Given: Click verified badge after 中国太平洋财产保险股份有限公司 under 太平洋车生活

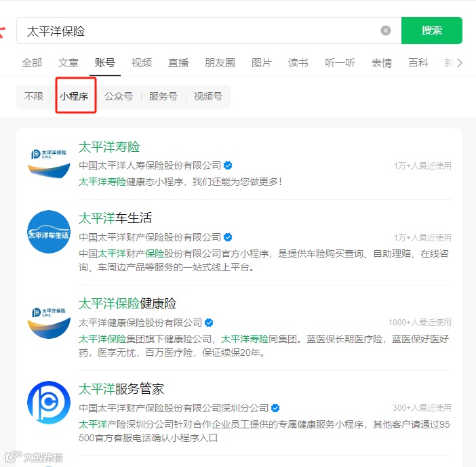Looking at the screenshot, I should 228,237.
